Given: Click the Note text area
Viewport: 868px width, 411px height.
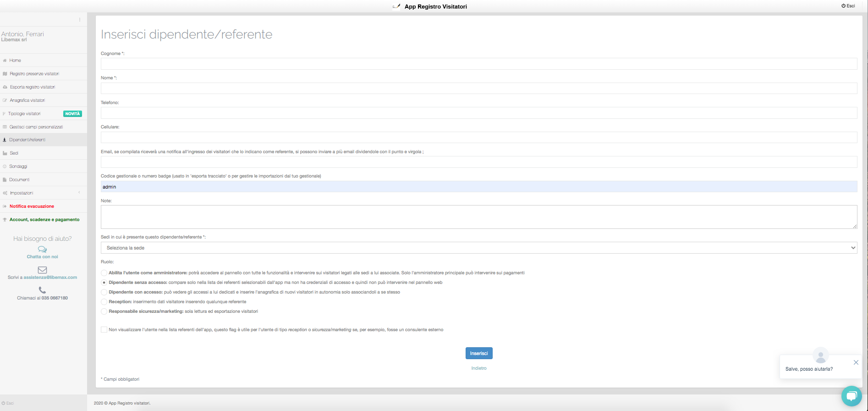Looking at the screenshot, I should [479, 217].
